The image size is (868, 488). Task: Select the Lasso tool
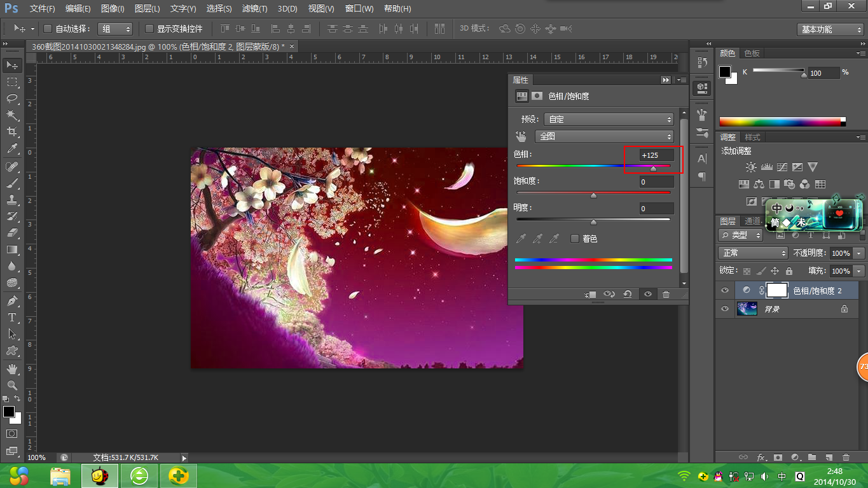click(x=12, y=98)
